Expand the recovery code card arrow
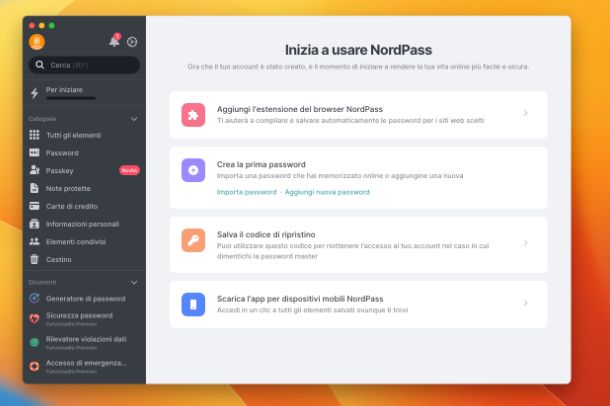610x406 pixels. [x=526, y=243]
